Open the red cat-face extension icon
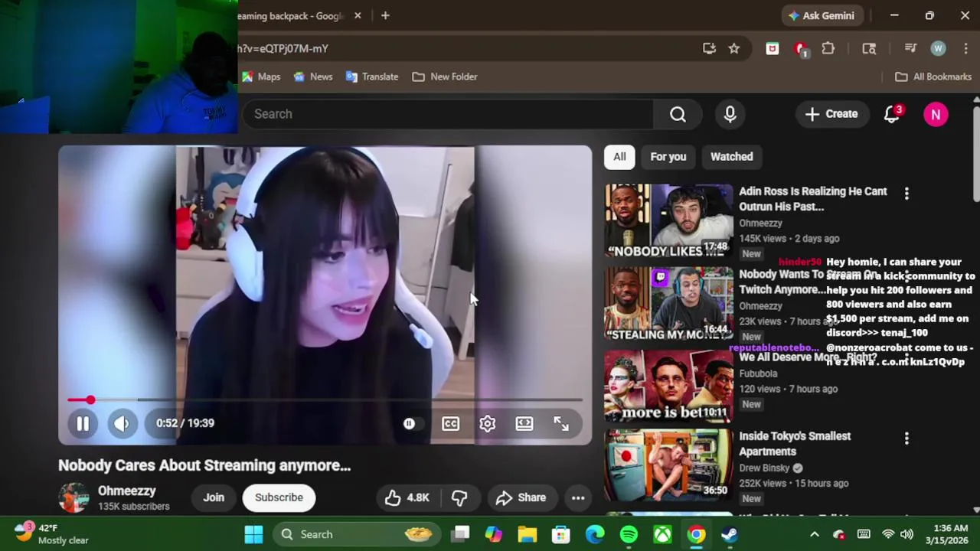The width and height of the screenshot is (980, 551). 772,48
